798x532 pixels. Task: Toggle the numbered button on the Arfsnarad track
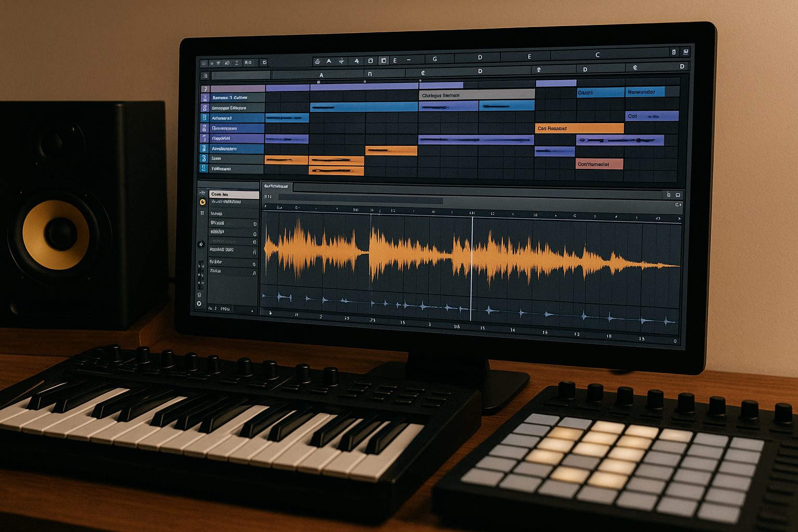[205, 118]
